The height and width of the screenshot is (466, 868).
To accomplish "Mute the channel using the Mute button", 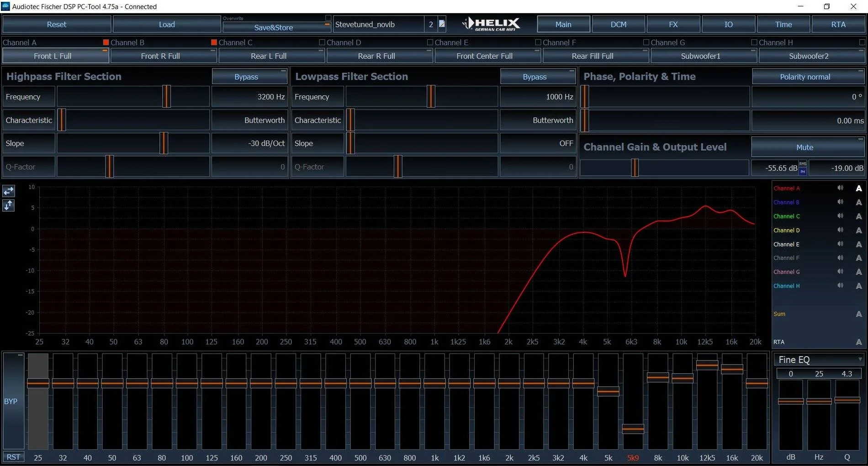I will click(808, 147).
